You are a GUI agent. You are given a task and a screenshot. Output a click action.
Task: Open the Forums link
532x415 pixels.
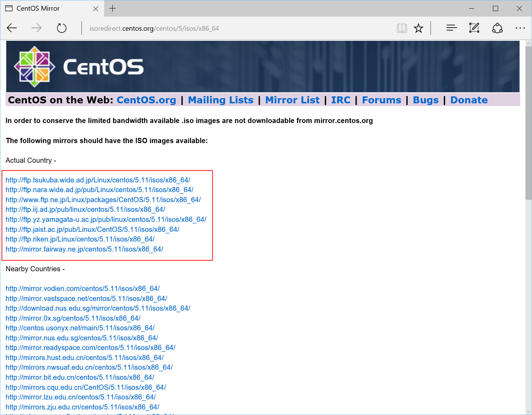382,100
